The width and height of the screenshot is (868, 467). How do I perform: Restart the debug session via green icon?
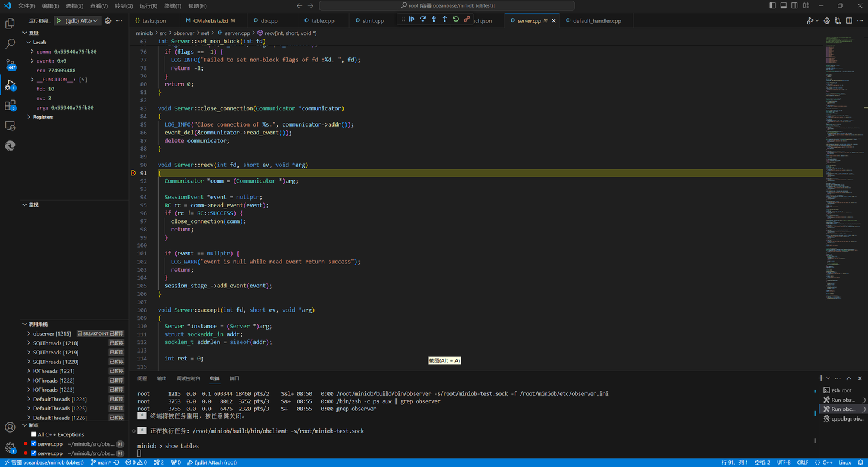click(x=456, y=19)
